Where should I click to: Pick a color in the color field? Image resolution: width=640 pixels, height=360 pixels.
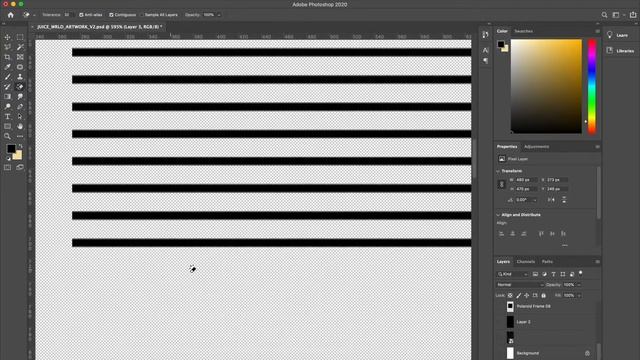(x=546, y=86)
